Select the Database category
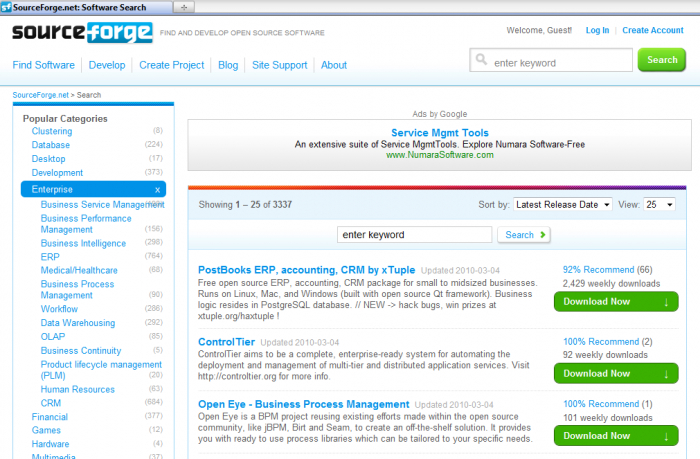Image resolution: width=700 pixels, height=459 pixels. point(50,145)
